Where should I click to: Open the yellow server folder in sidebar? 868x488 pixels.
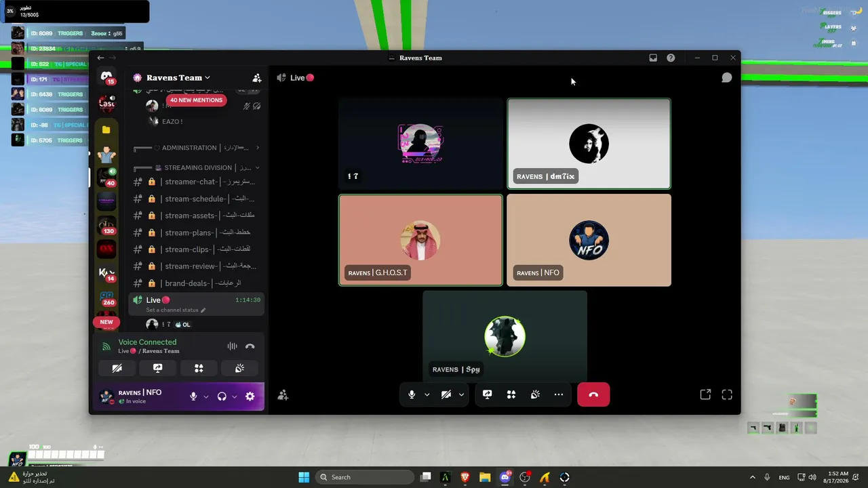pos(106,129)
